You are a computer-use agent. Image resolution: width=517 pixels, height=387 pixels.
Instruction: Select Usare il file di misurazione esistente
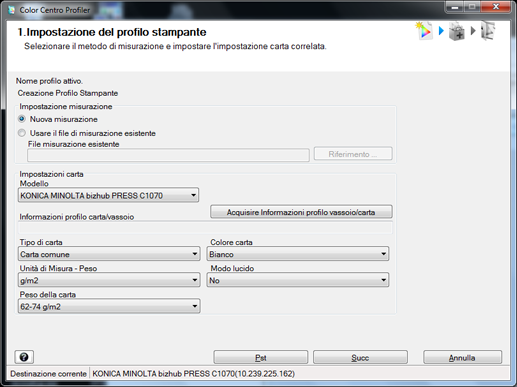(x=22, y=133)
